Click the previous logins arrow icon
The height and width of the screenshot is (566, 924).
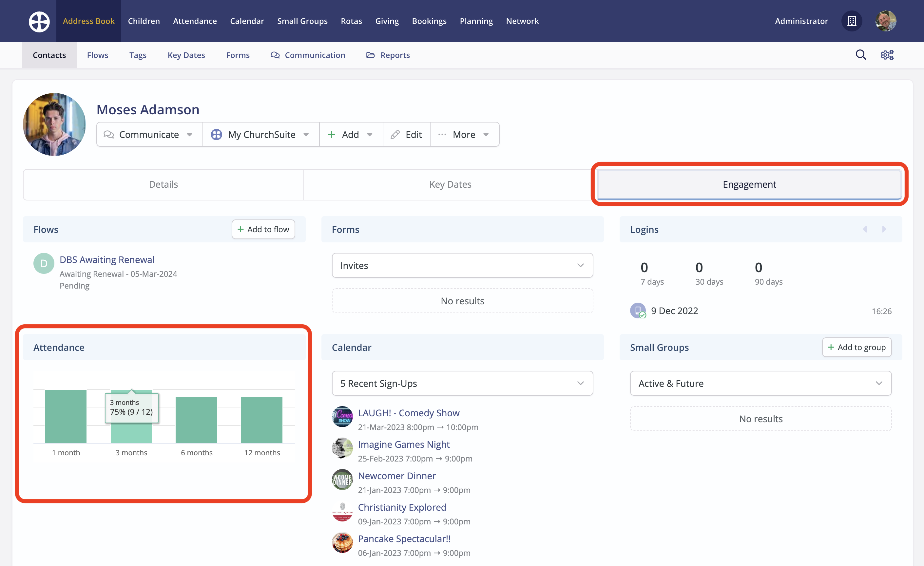click(x=865, y=229)
